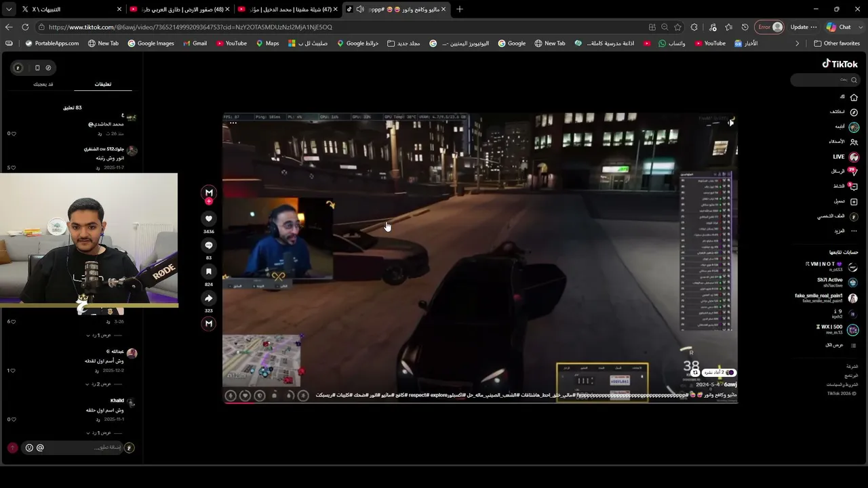
Task: Open the Gmail bookmark
Action: [195, 43]
